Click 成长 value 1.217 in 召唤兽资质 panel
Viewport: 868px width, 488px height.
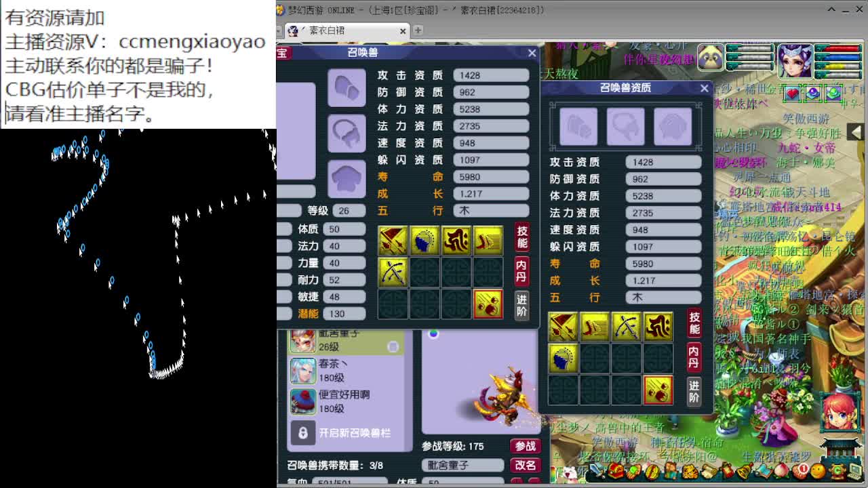pyautogui.click(x=663, y=281)
